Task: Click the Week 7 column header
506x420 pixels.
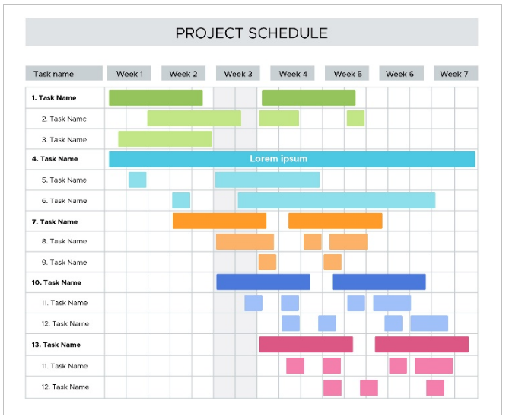Action: coord(456,74)
